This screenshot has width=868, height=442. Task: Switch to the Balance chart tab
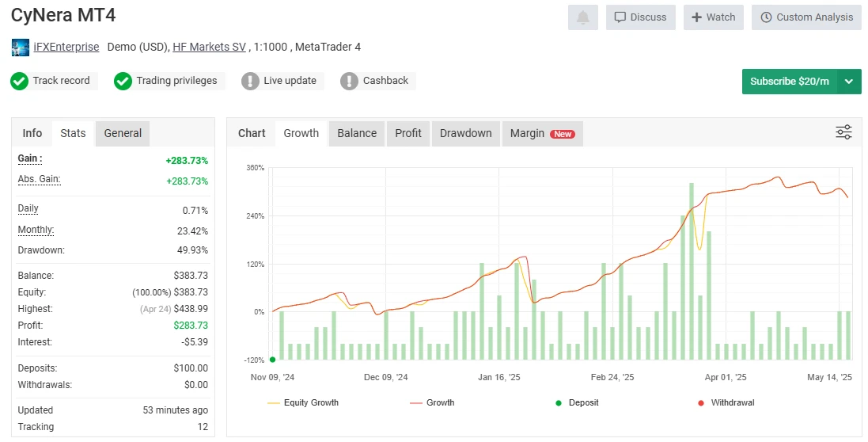pos(357,133)
